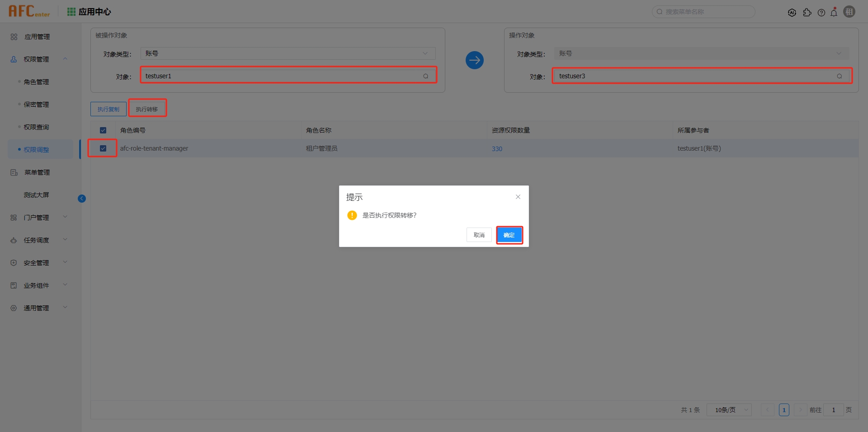Collapse sidebar with blue chevron icon
The image size is (868, 432).
click(82, 199)
